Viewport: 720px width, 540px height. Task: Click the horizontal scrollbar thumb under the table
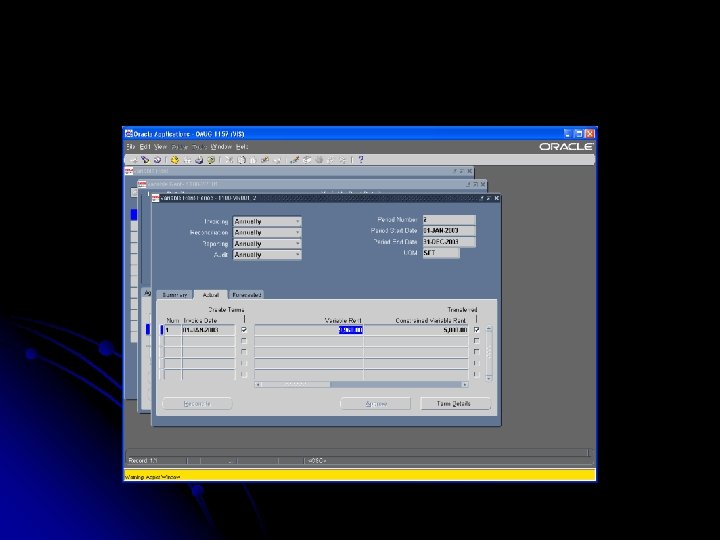[296, 384]
